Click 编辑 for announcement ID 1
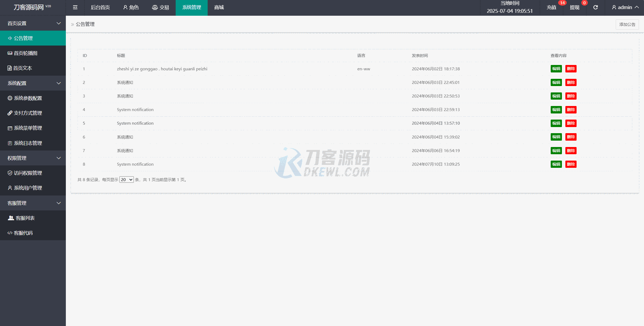 [556, 69]
